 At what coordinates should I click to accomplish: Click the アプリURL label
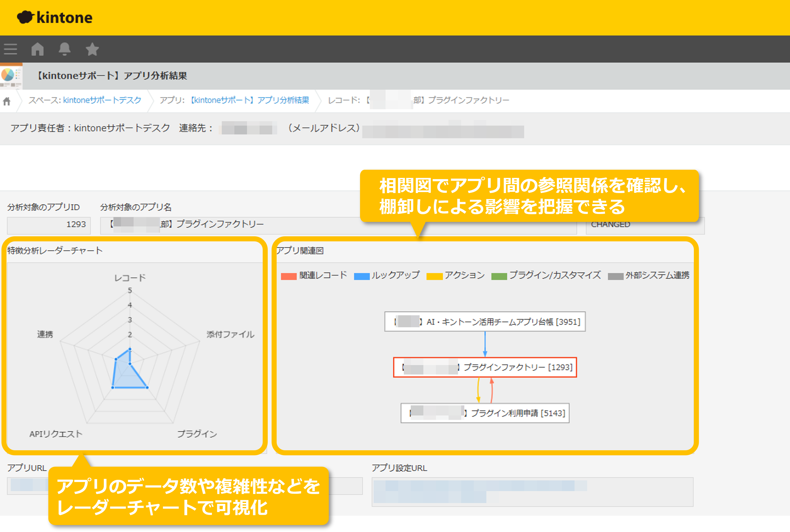coord(27,468)
